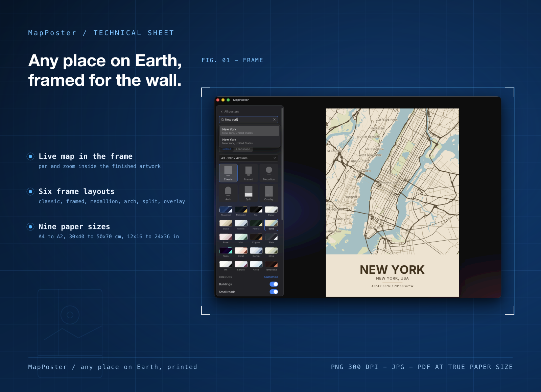The height and width of the screenshot is (392, 541).
Task: Switch to the Arctic theme swatch
Action: 256,266
